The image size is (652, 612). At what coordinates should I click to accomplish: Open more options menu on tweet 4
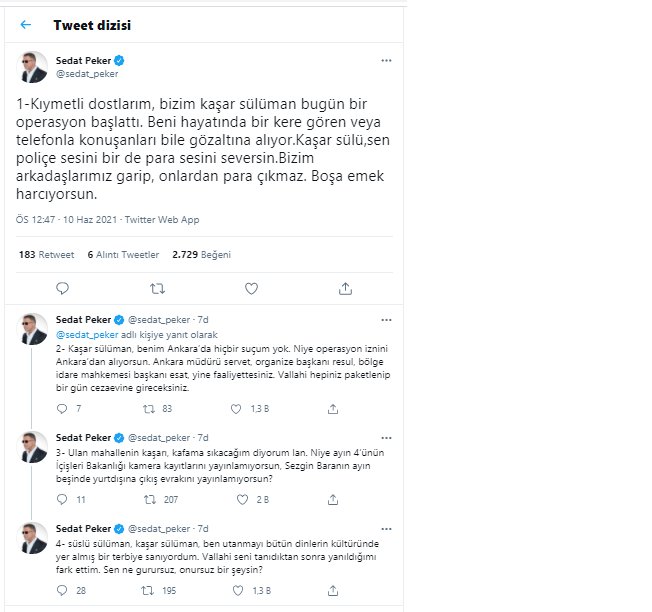point(386,529)
